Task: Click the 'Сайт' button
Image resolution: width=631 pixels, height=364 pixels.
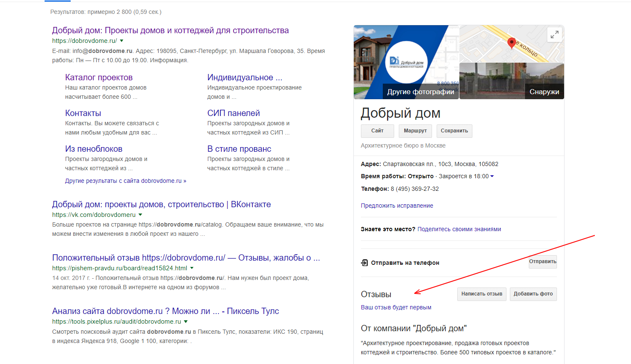Action: [x=377, y=131]
